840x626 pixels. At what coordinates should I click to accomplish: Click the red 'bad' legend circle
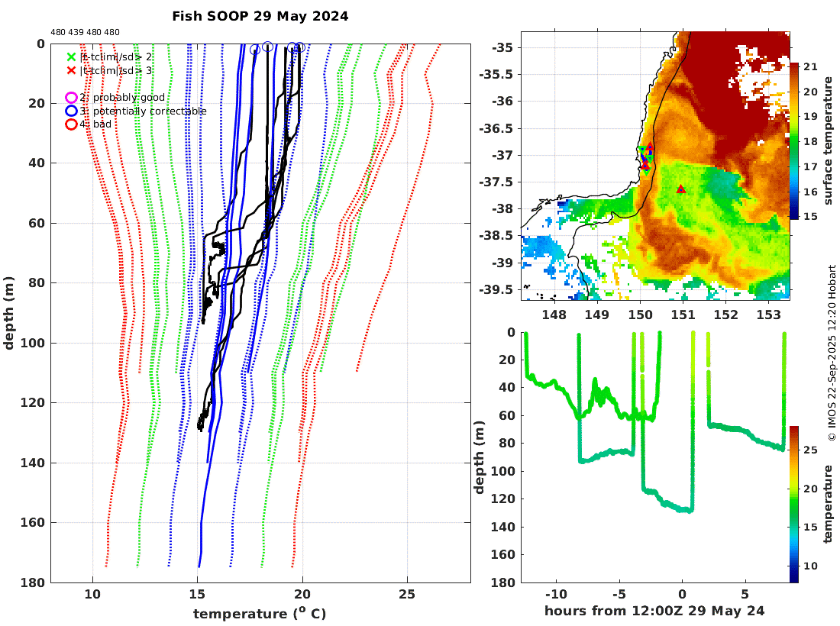71,124
